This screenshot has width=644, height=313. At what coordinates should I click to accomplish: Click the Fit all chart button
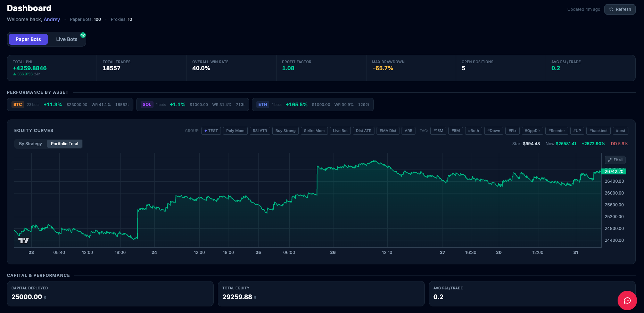point(615,160)
